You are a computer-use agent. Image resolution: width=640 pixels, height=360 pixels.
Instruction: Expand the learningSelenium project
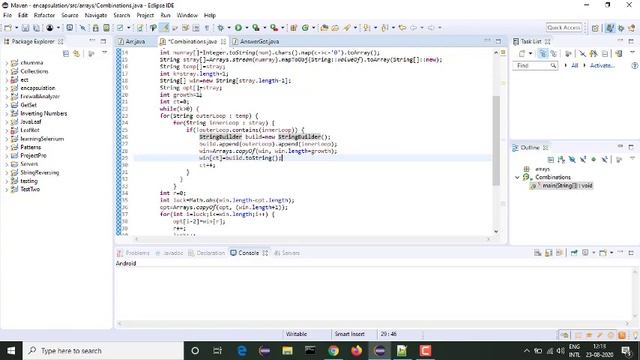point(7,139)
